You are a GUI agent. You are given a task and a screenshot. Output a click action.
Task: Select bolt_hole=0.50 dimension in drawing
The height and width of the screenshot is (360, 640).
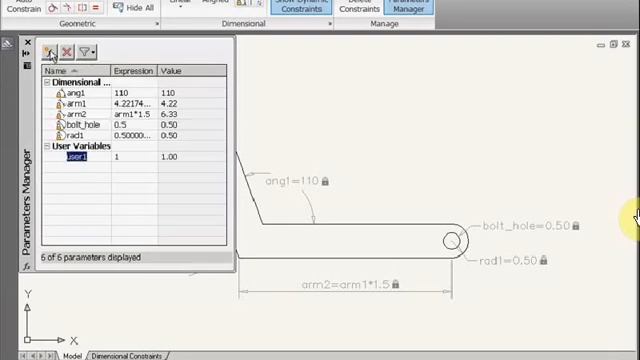[526, 226]
